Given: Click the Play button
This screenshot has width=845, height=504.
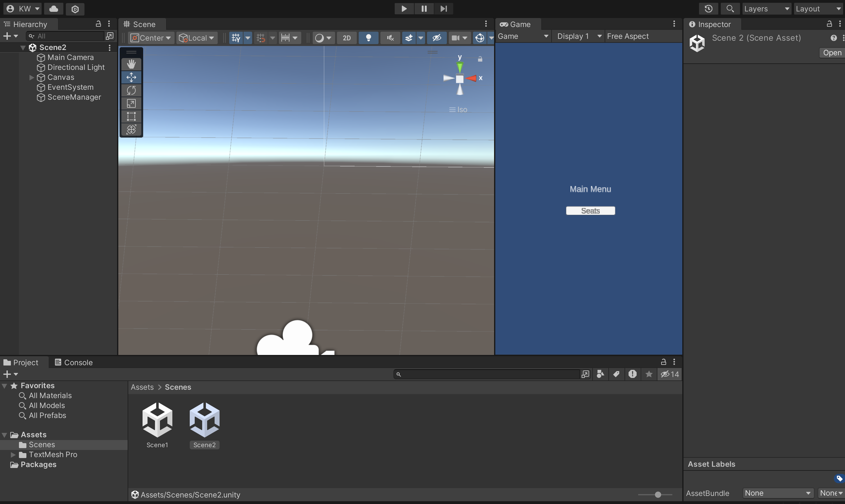Looking at the screenshot, I should 404,8.
